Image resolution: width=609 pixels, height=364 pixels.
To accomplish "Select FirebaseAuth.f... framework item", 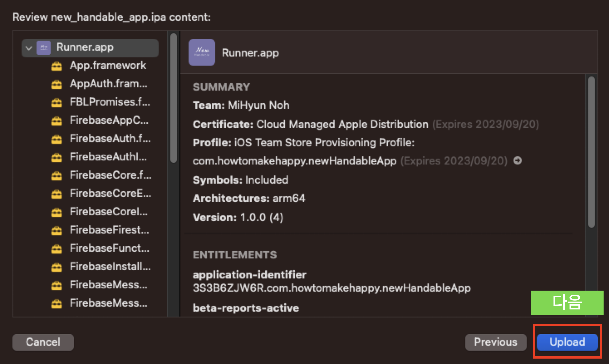I will tap(110, 138).
